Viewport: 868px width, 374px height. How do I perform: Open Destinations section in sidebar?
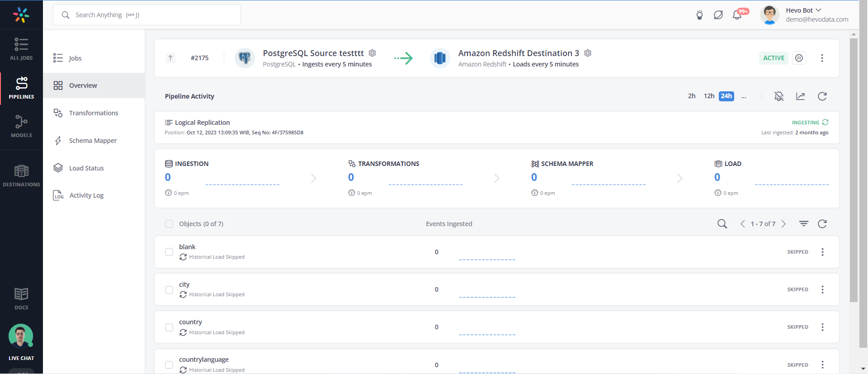pyautogui.click(x=21, y=175)
